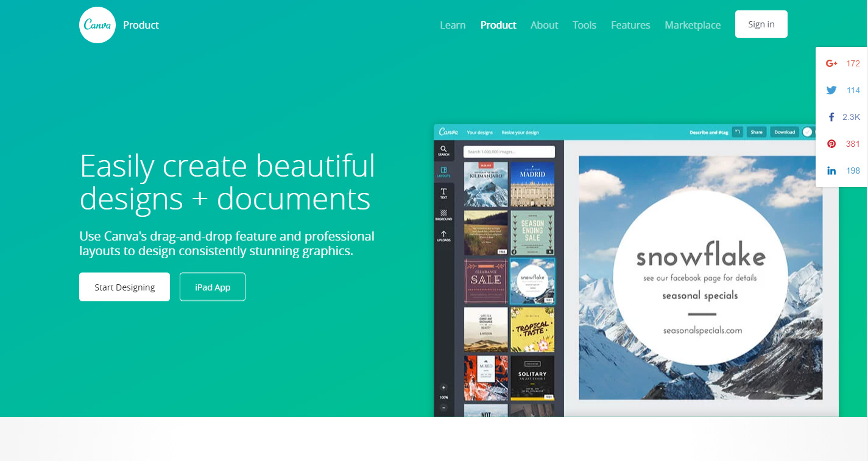Select the Solitary layout thumbnail

(x=532, y=378)
